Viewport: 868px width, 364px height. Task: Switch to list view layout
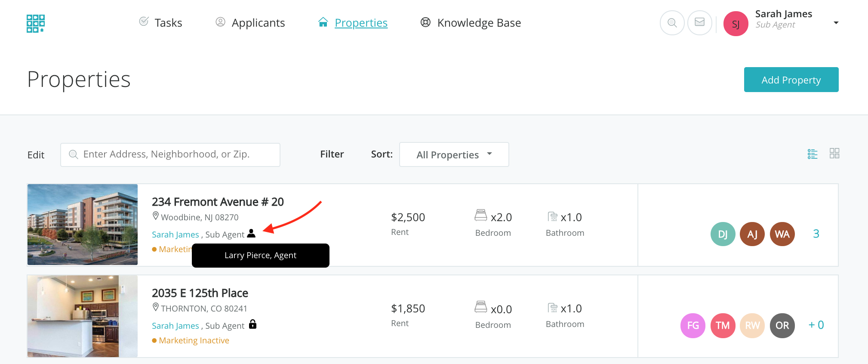point(812,154)
